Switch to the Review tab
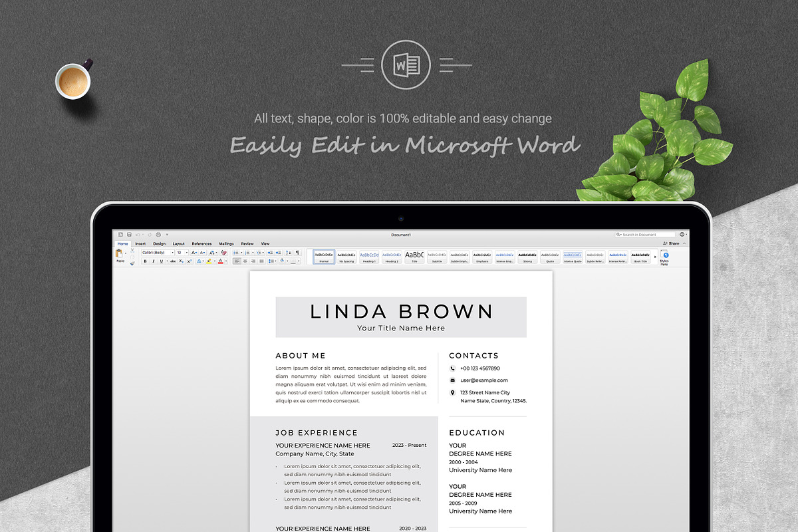Viewport: 798px width, 532px height. (247, 244)
